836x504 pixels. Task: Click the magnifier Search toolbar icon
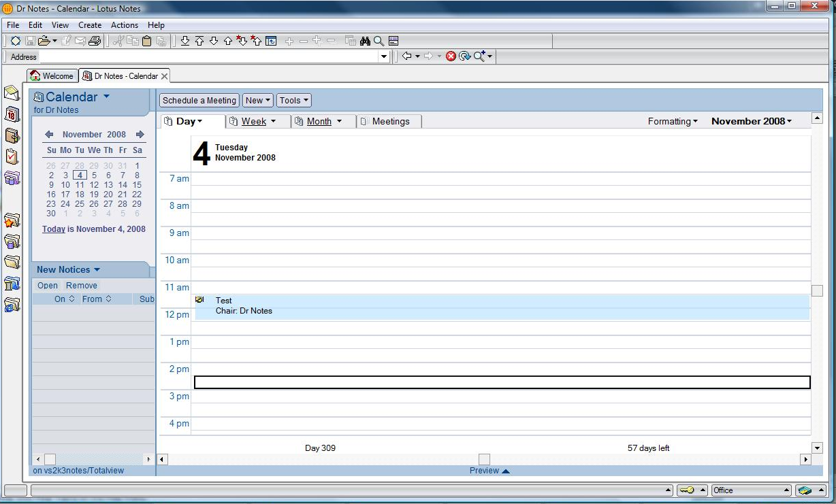coord(379,41)
